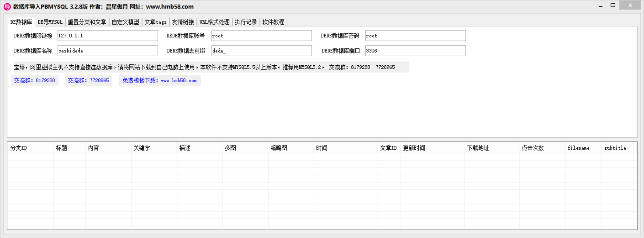Open the 自定义模型 tab
Viewport: 644px width, 238px height.
click(x=125, y=22)
